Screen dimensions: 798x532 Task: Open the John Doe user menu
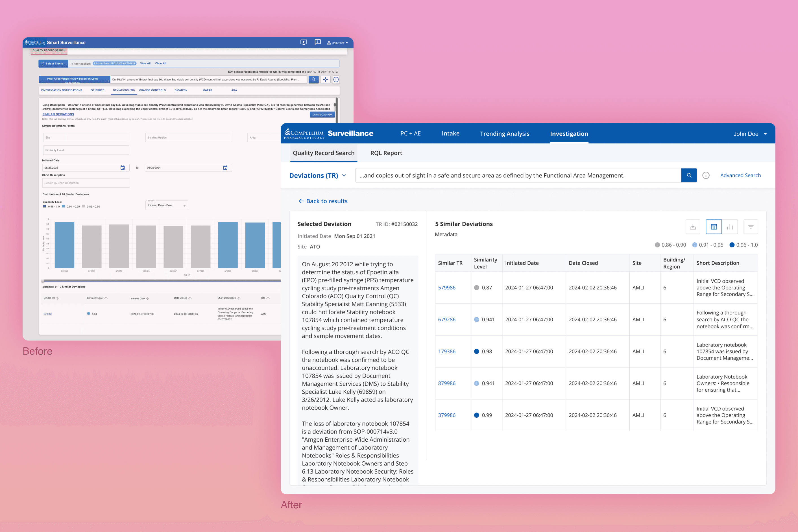point(750,134)
